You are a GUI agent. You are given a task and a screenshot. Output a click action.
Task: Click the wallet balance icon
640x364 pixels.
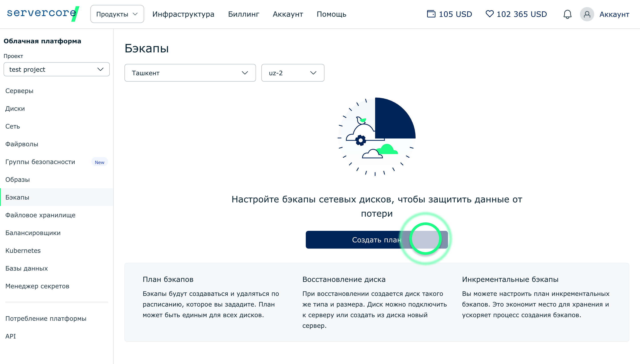[x=431, y=14]
